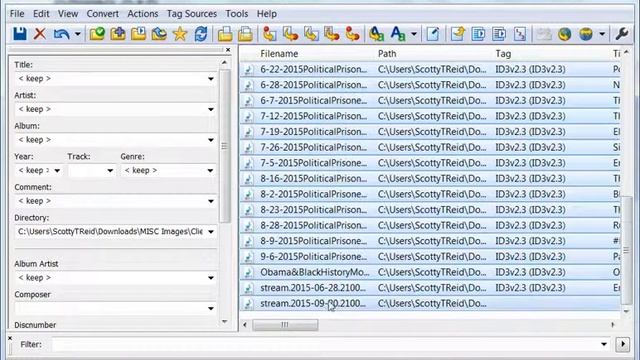Image resolution: width=640 pixels, height=360 pixels.
Task: Click the yellow-topped globe tag-source icon
Action: click(x=586, y=34)
